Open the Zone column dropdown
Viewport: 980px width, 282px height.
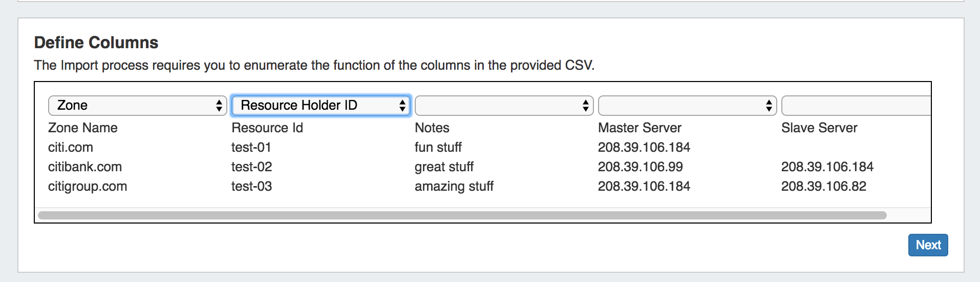137,106
